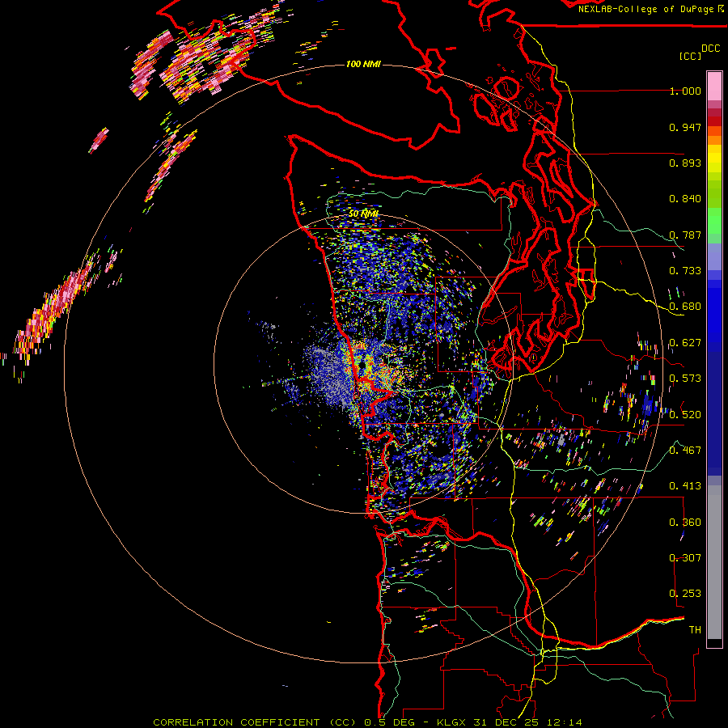Click the [CC] legend unit label
The image size is (728, 728).
[x=690, y=56]
